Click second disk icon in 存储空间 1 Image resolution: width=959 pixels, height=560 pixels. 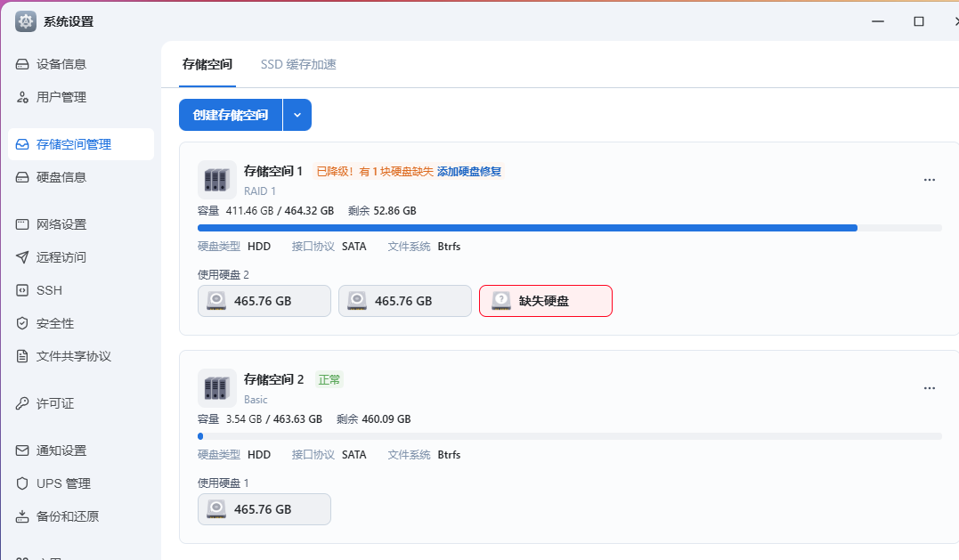click(x=356, y=301)
